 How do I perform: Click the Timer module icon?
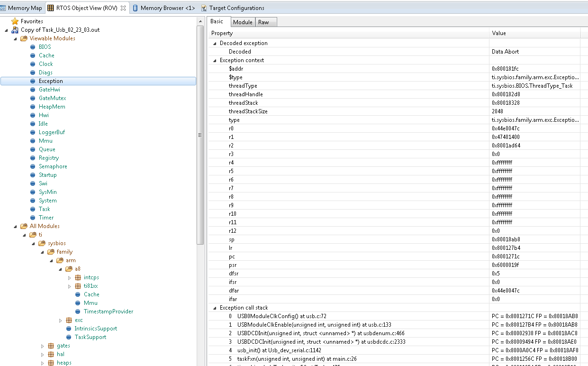pyautogui.click(x=33, y=218)
